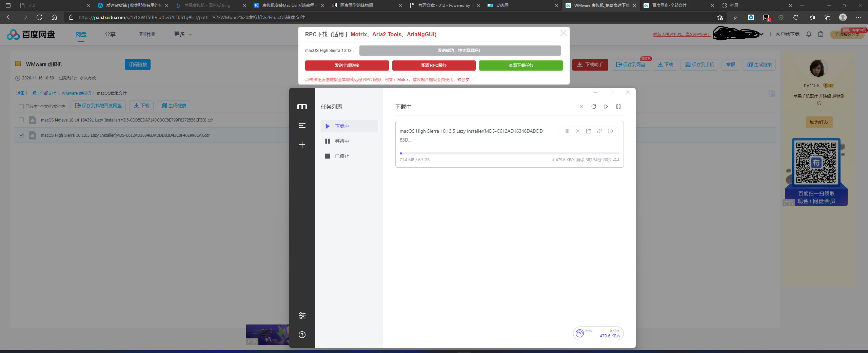Open 全部文件 breadcrumb link
The width and height of the screenshot is (868, 353).
pyautogui.click(x=48, y=93)
